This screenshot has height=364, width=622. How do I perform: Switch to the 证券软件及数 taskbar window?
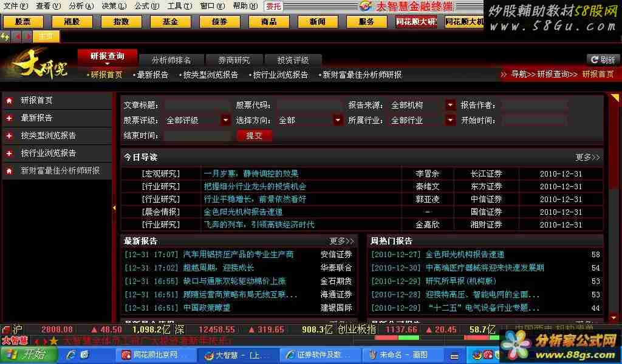321,355
